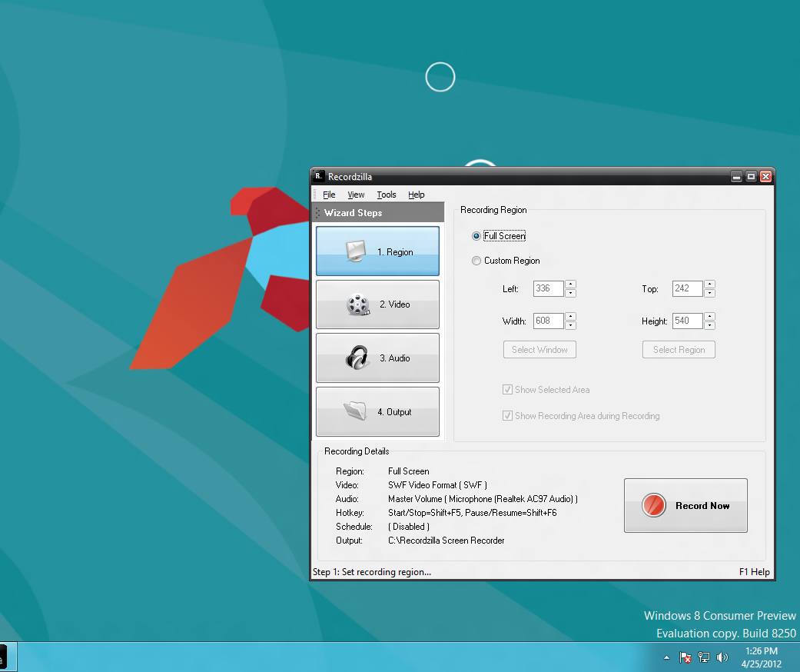
Task: Minimize the Recordzilla window
Action: (x=736, y=177)
